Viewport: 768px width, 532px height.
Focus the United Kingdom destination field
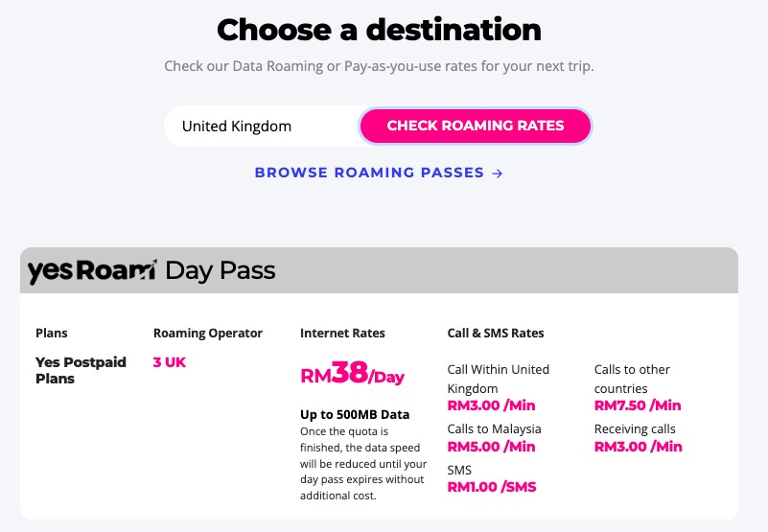point(259,126)
